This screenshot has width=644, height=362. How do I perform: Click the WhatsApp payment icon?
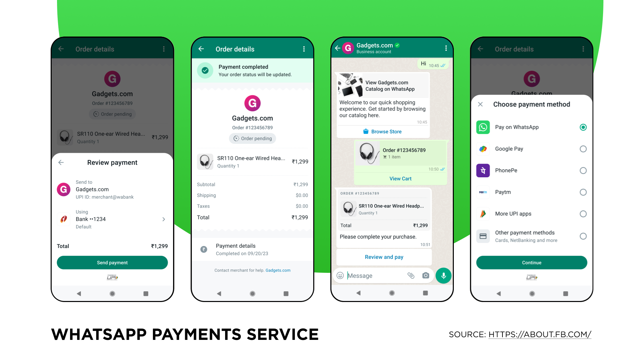coord(483,127)
